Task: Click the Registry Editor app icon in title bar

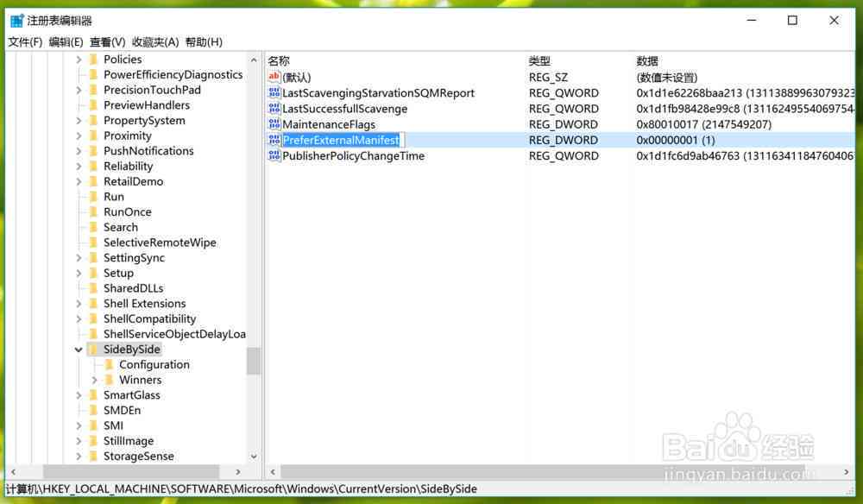Action: [x=17, y=21]
